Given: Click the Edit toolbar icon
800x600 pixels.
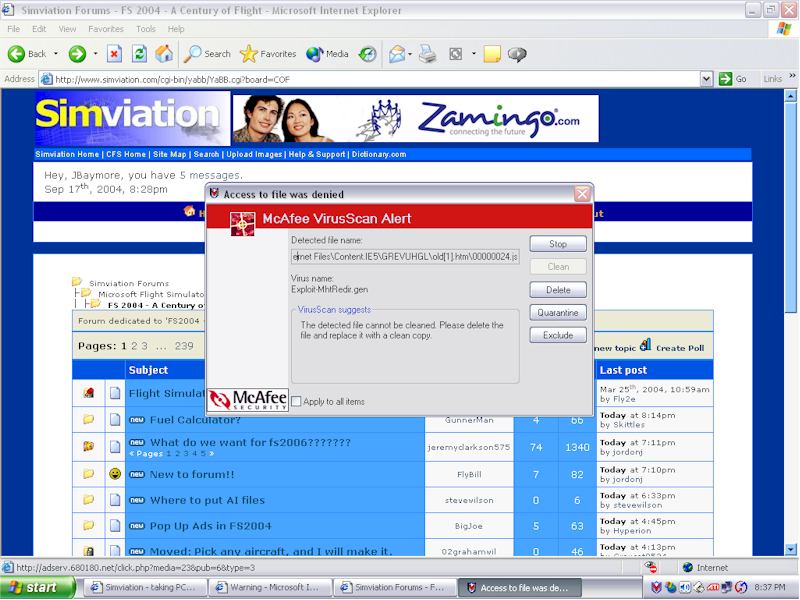Looking at the screenshot, I should [456, 54].
